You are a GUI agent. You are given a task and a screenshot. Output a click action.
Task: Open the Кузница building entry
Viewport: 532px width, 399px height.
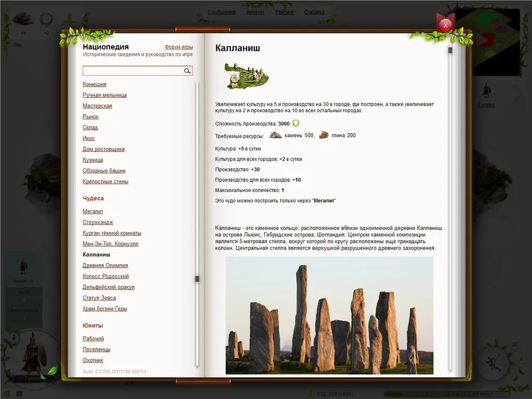(93, 160)
